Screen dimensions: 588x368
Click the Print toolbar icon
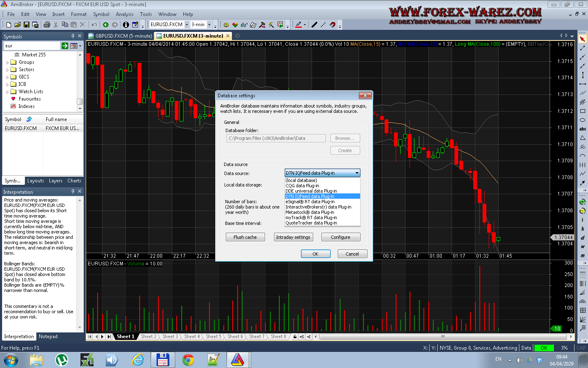[47, 25]
